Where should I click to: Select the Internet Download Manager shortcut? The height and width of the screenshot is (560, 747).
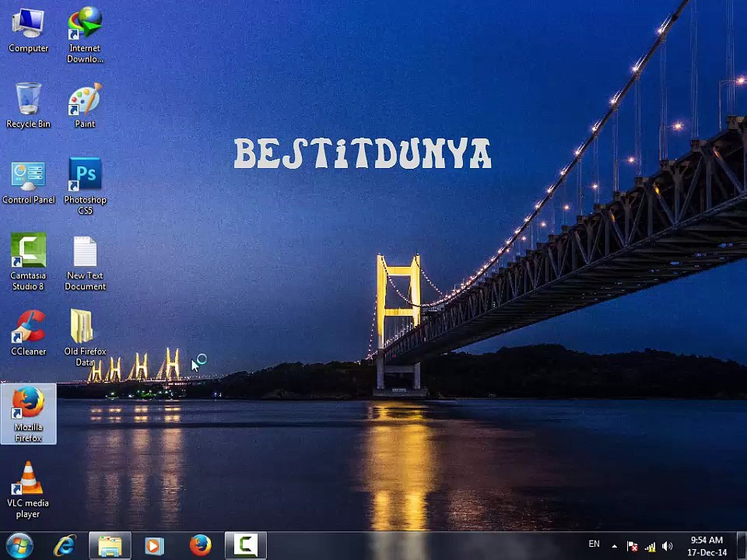click(x=85, y=34)
